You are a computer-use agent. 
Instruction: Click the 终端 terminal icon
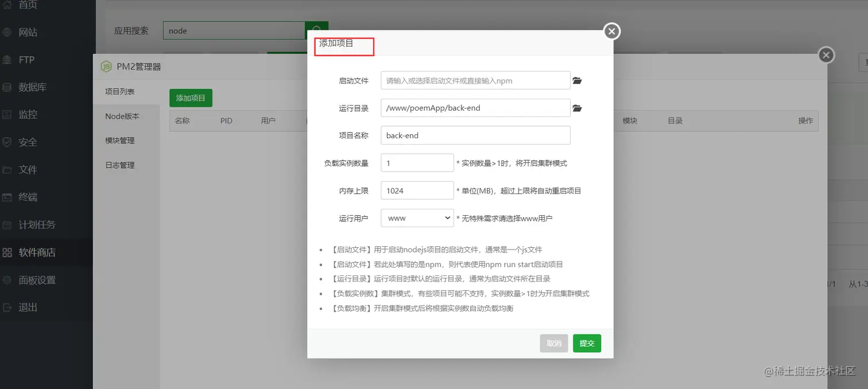coord(7,197)
